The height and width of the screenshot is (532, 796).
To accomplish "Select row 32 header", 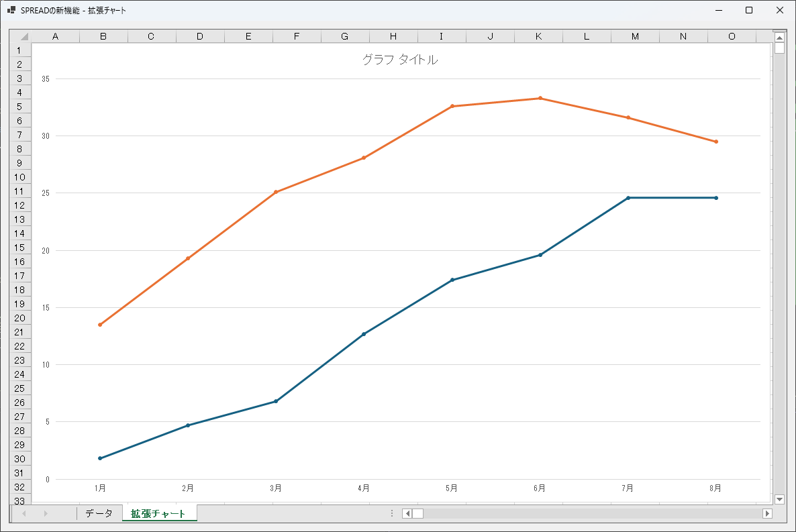I will pyautogui.click(x=20, y=487).
